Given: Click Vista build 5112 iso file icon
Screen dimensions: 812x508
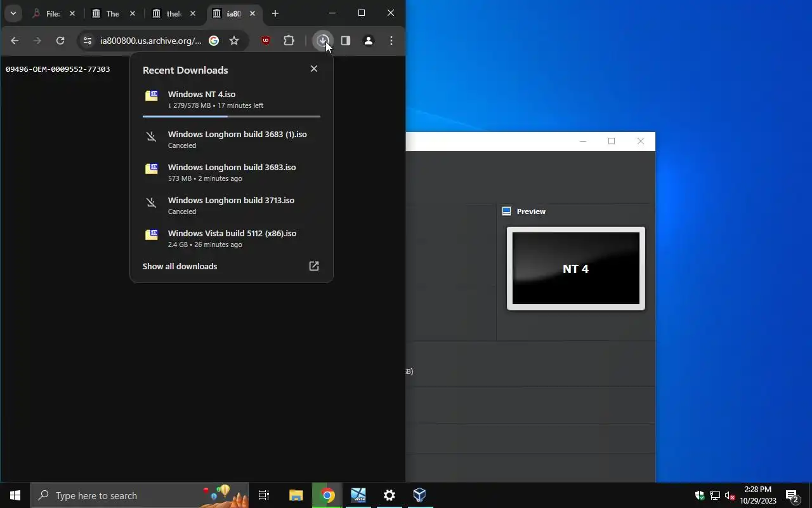Looking at the screenshot, I should 152,235.
